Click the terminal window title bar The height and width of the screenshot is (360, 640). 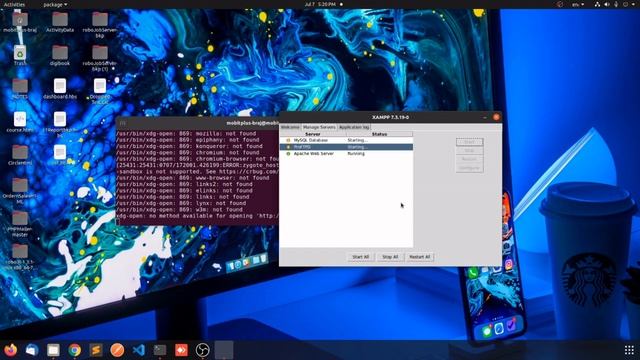198,123
